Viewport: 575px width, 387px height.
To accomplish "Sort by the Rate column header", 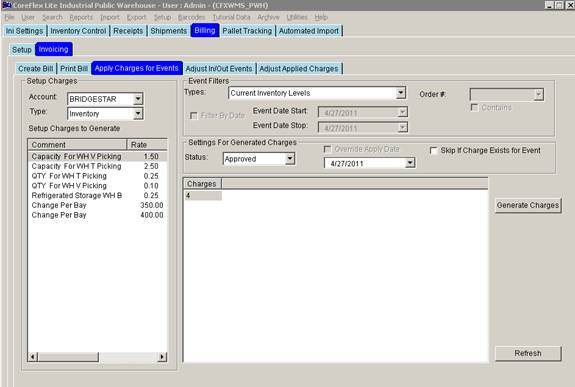I will tap(147, 145).
